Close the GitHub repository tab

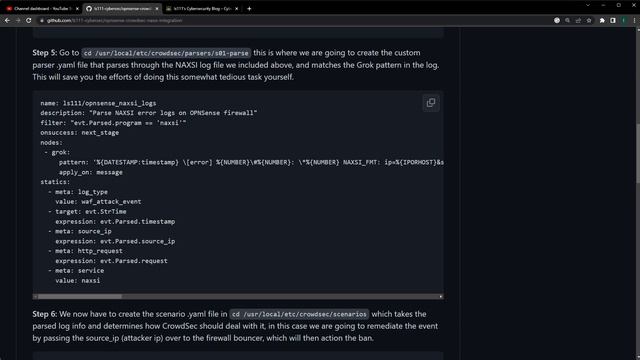pos(157,9)
